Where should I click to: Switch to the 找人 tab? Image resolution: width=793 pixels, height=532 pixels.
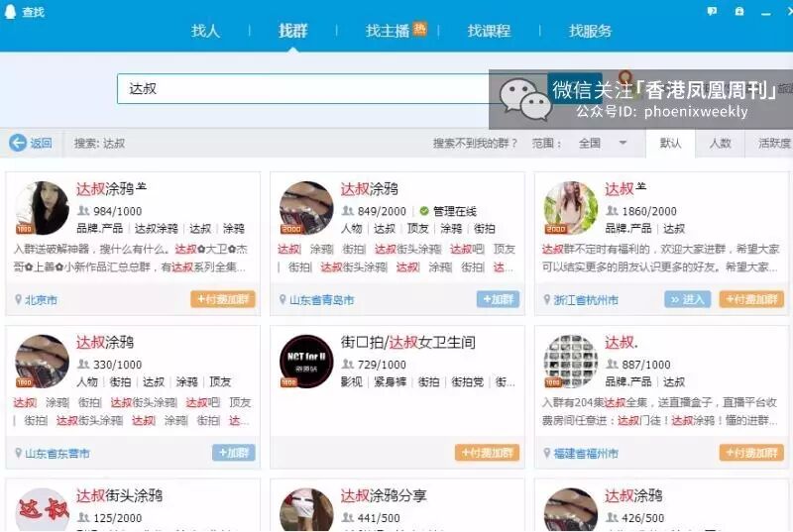205,31
